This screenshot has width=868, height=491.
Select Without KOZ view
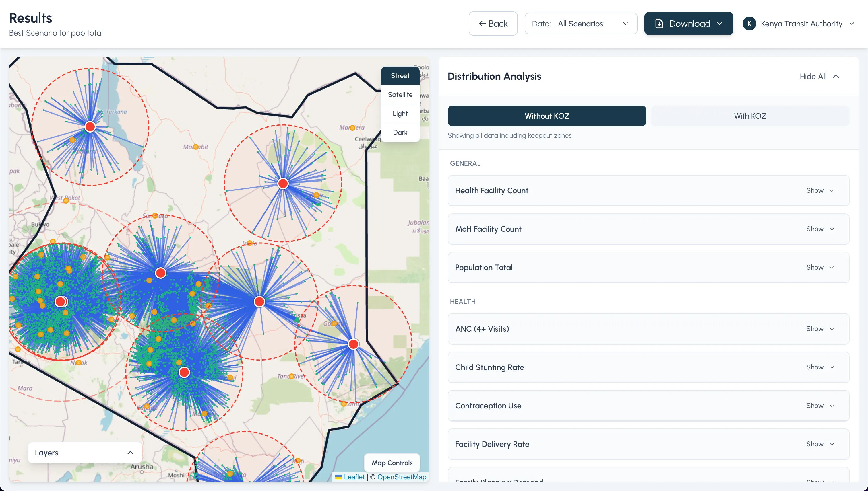coord(547,116)
